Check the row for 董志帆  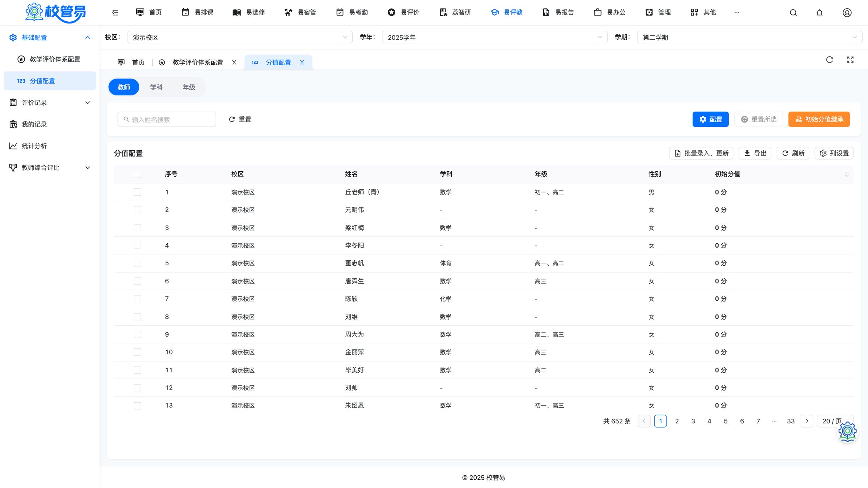point(137,264)
